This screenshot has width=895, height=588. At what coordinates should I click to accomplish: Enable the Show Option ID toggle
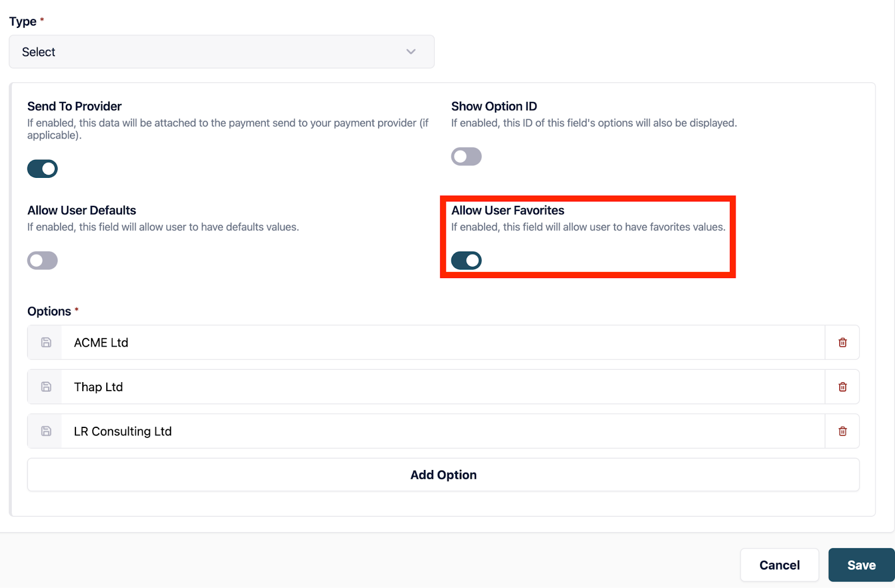466,157
